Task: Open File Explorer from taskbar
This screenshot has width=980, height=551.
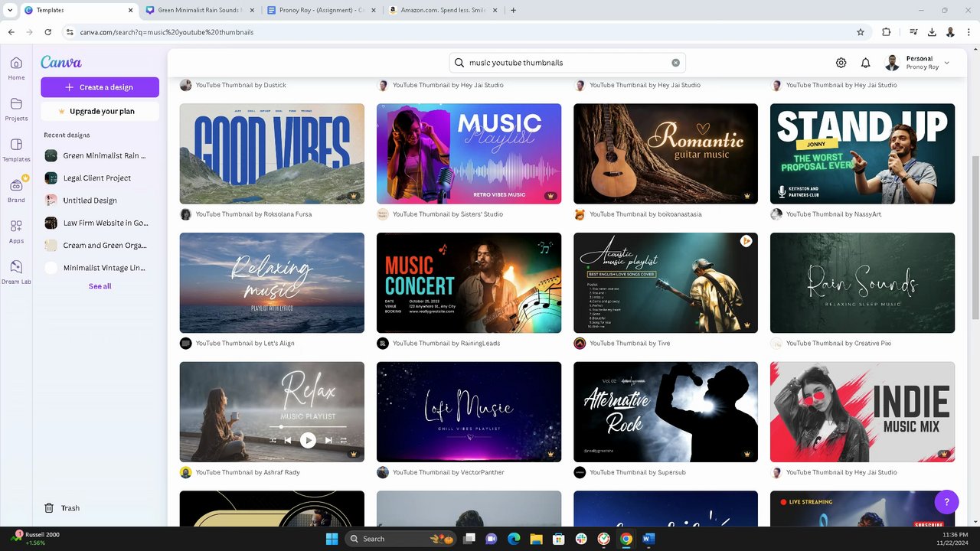Action: 536,539
